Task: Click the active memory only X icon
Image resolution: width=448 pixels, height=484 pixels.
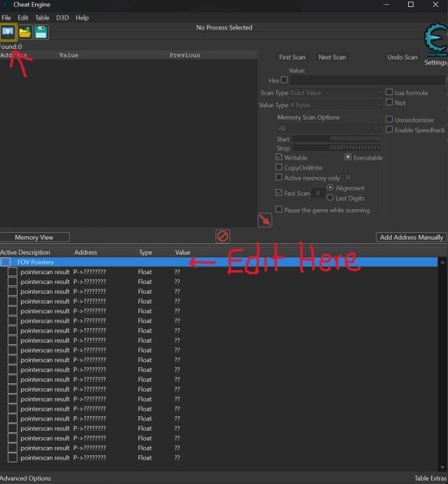Action: (349, 178)
